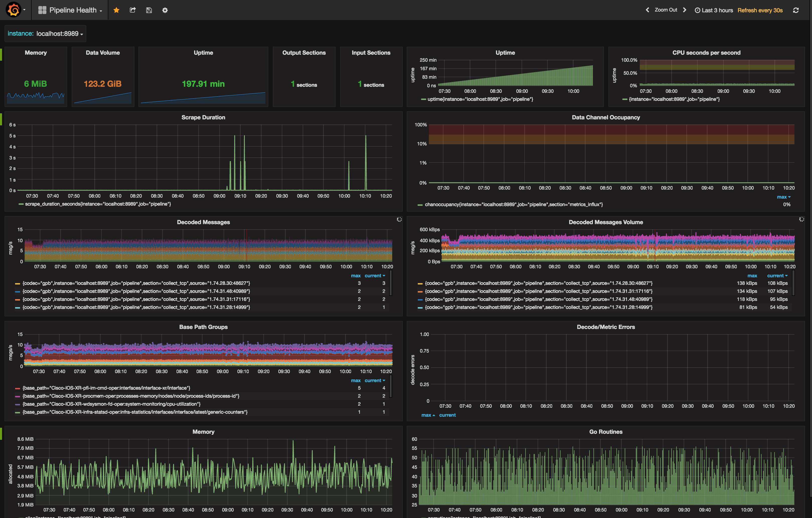Image resolution: width=812 pixels, height=518 pixels.
Task: Expand the instance localhost:8989 variable dropdown
Action: click(x=59, y=34)
